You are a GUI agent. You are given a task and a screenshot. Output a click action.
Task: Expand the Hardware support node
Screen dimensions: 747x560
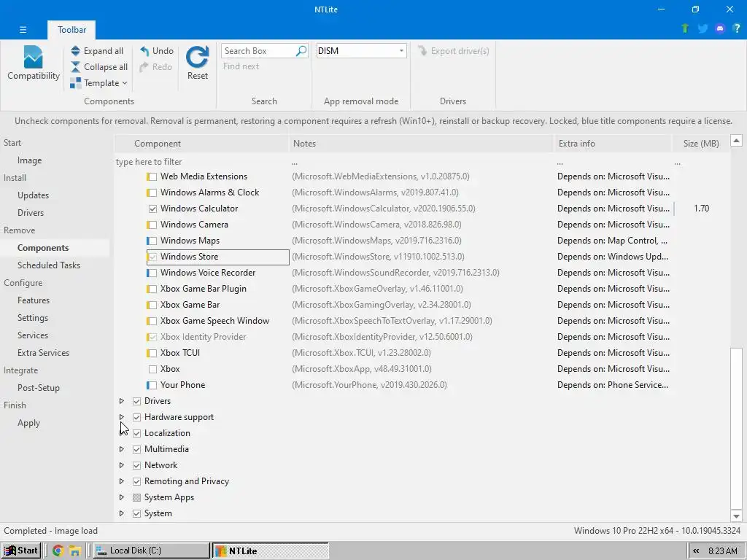(122, 417)
